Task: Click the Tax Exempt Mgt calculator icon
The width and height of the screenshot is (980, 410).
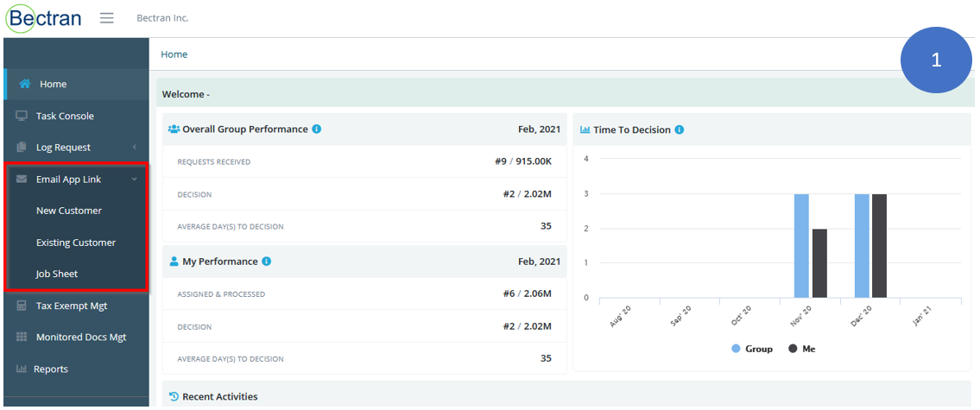Action: 22,306
